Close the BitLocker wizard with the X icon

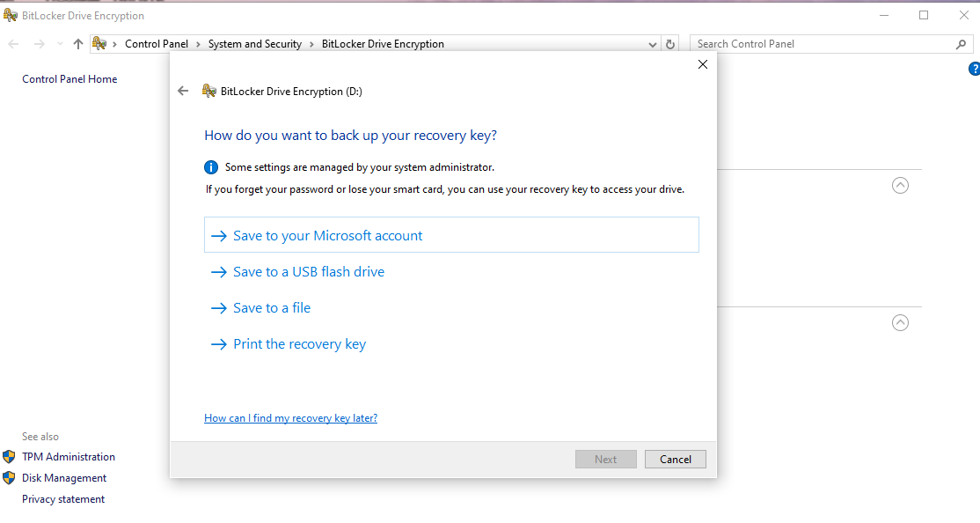pos(703,64)
